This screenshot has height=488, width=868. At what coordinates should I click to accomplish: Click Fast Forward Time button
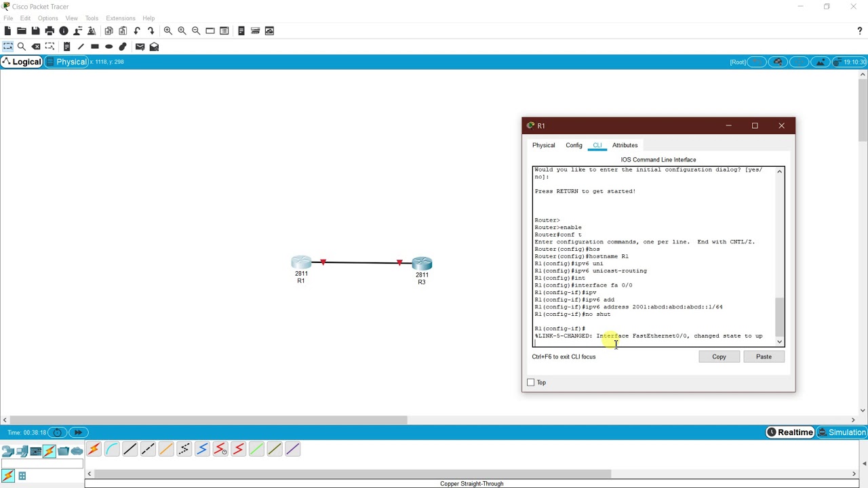pos(78,432)
